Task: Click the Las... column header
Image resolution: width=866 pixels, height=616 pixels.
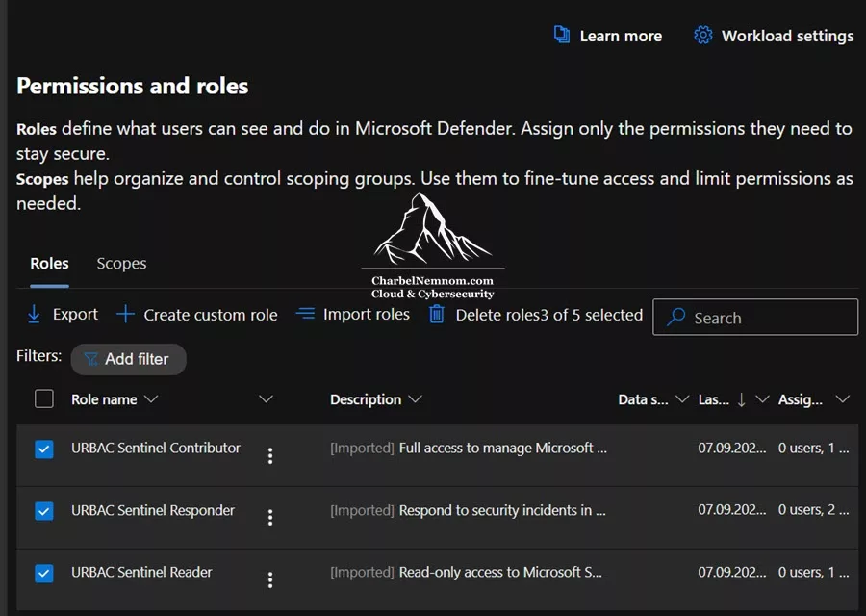Action: [714, 399]
